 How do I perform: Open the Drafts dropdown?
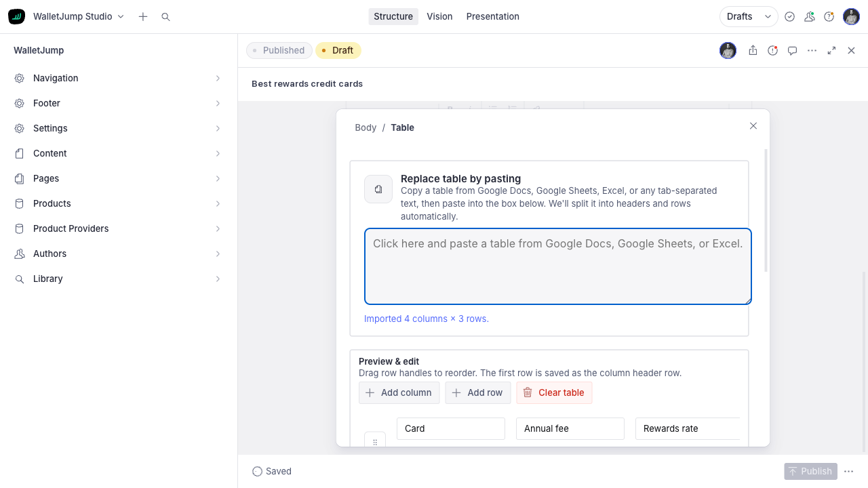749,17
